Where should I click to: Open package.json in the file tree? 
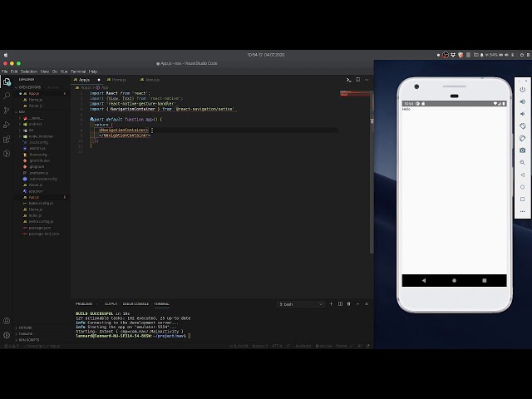[39, 228]
